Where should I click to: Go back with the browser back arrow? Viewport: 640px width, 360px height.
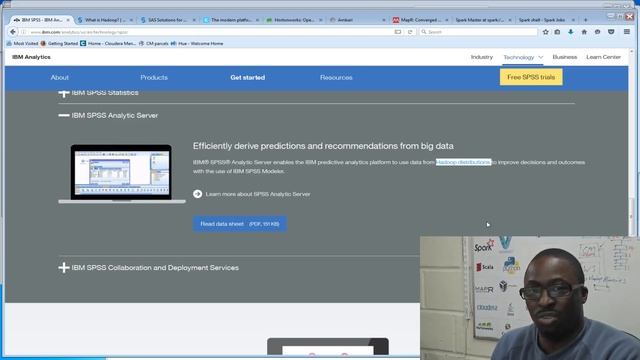[13, 31]
